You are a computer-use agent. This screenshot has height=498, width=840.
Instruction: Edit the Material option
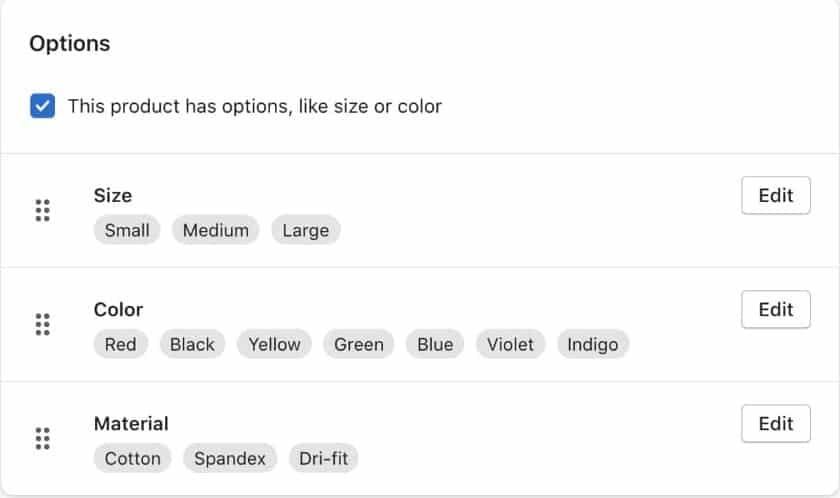point(775,423)
